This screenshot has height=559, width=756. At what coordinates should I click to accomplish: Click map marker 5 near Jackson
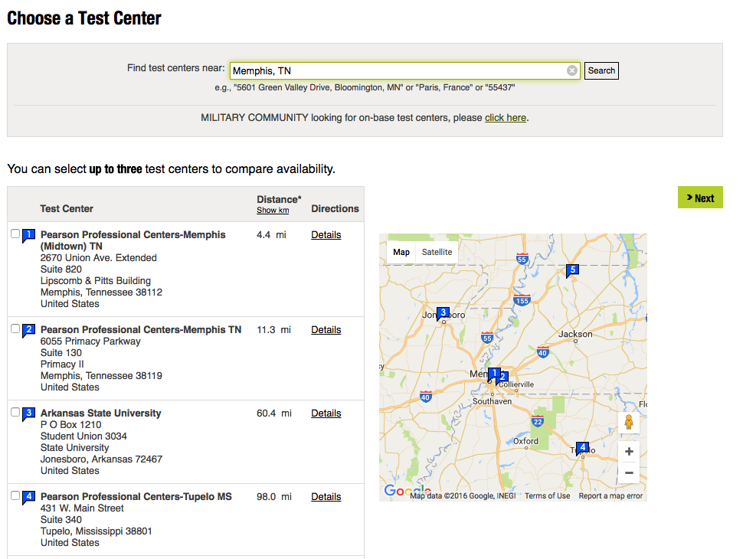572,270
